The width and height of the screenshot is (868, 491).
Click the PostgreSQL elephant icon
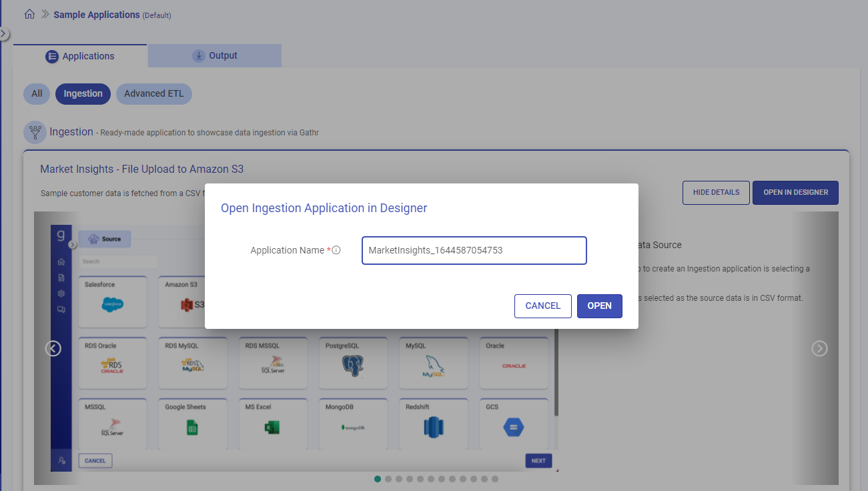click(352, 366)
